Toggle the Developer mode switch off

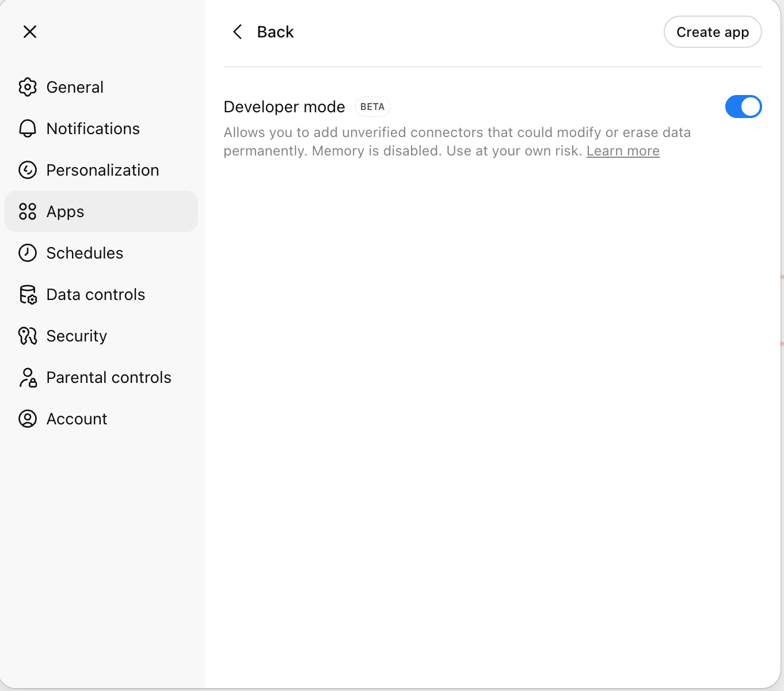744,107
